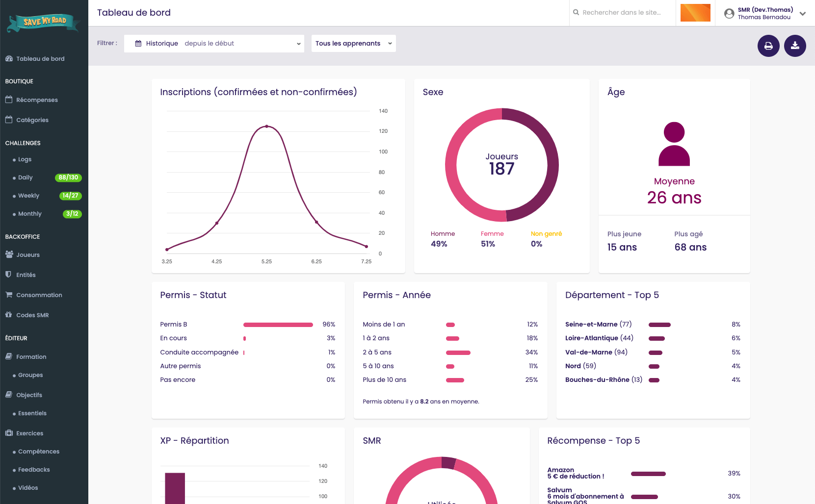The image size is (815, 504).
Task: Open Vidéos sub-item
Action: pos(28,488)
